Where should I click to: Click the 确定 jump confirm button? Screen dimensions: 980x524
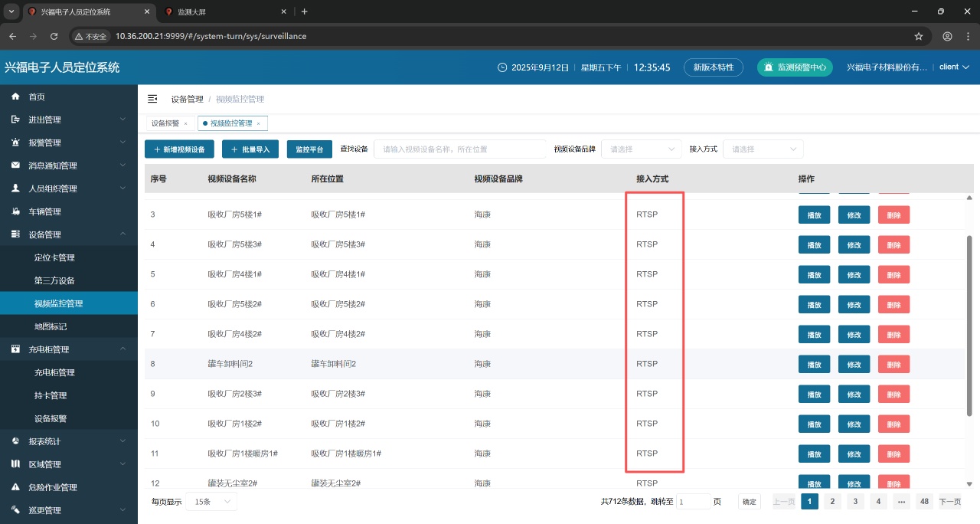(x=750, y=502)
